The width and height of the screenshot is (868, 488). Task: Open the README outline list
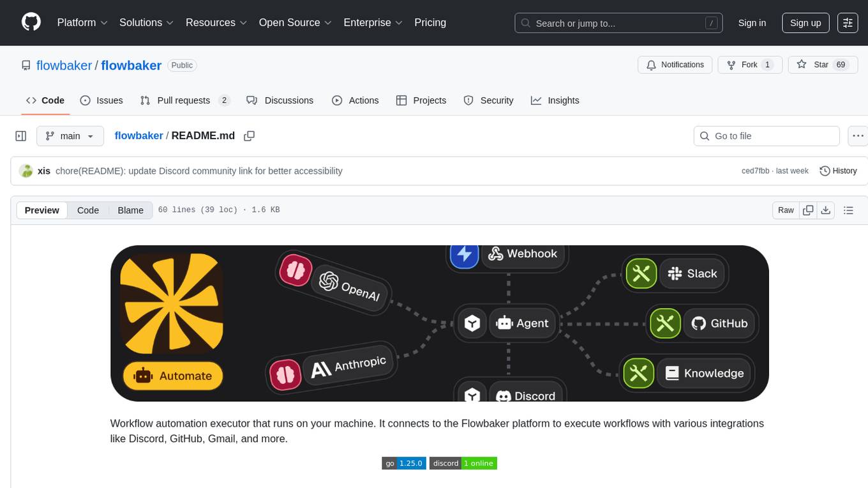click(x=848, y=210)
